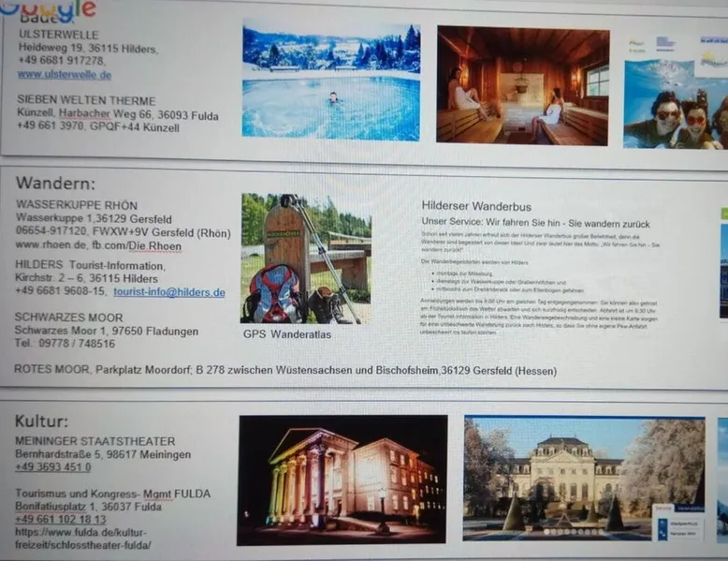Image resolution: width=728 pixels, height=561 pixels.
Task: Select the GPS Wanderatlas hiking backpack photo
Action: [x=305, y=258]
